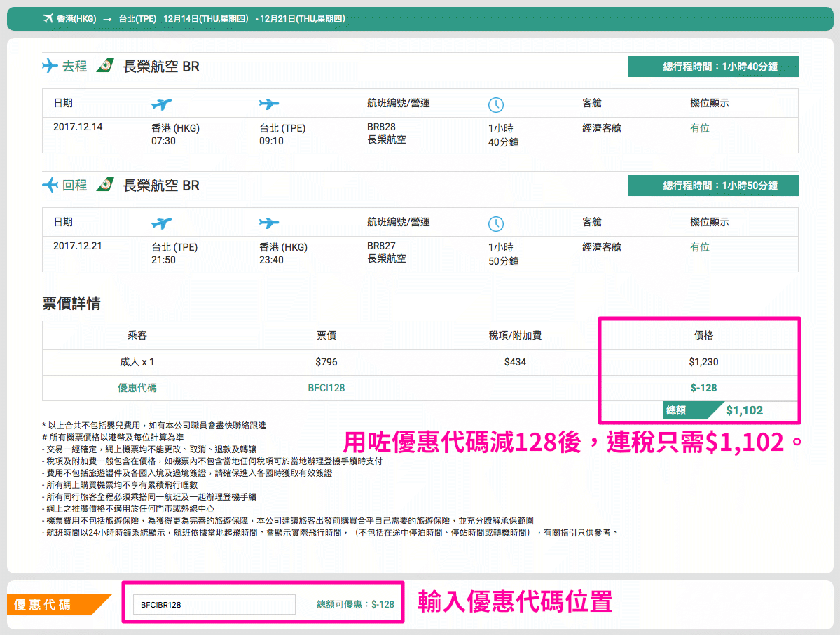
Task: Click the tax amount $434
Action: (515, 362)
